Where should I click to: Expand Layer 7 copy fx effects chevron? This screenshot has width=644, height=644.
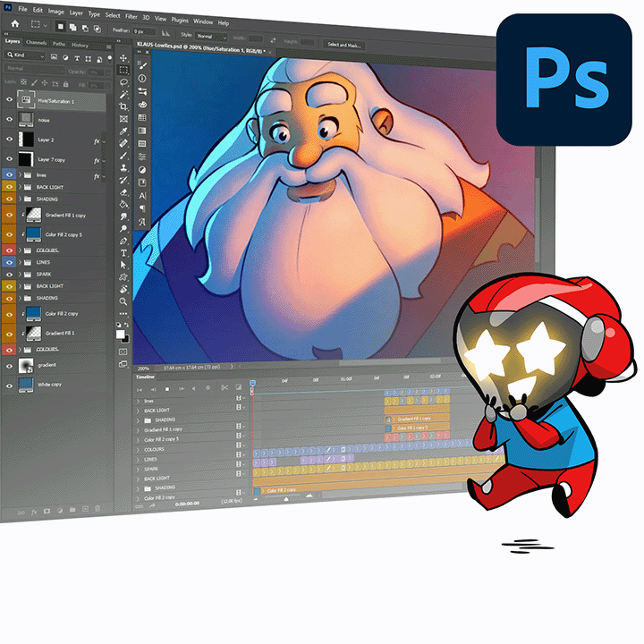click(x=104, y=161)
